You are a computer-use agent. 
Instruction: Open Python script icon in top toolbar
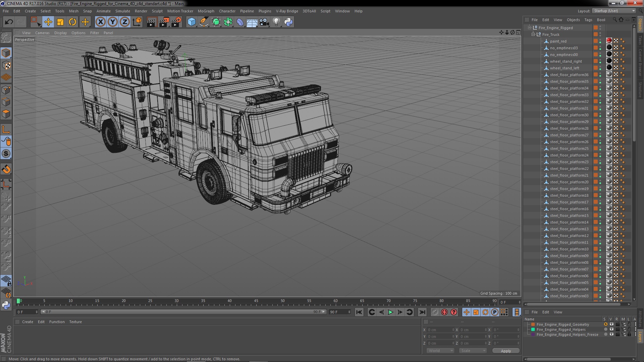tap(288, 22)
